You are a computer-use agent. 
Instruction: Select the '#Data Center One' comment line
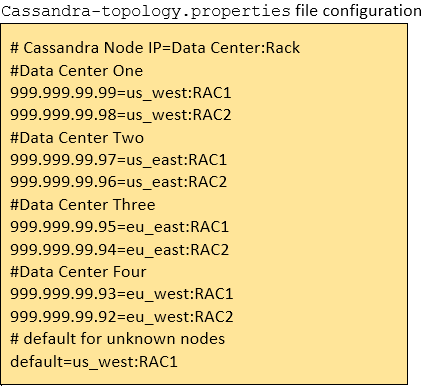(77, 71)
